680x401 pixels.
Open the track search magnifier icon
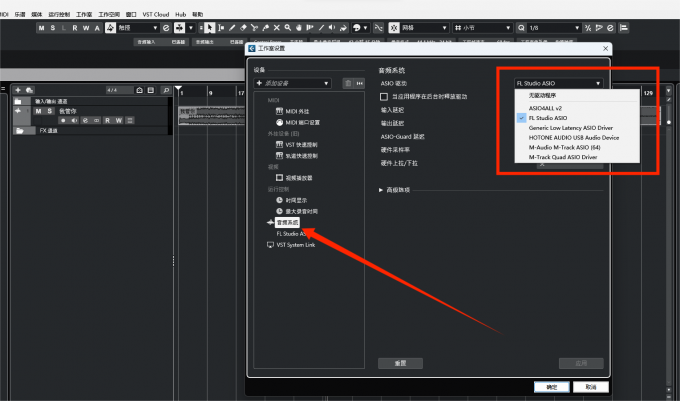click(166, 90)
